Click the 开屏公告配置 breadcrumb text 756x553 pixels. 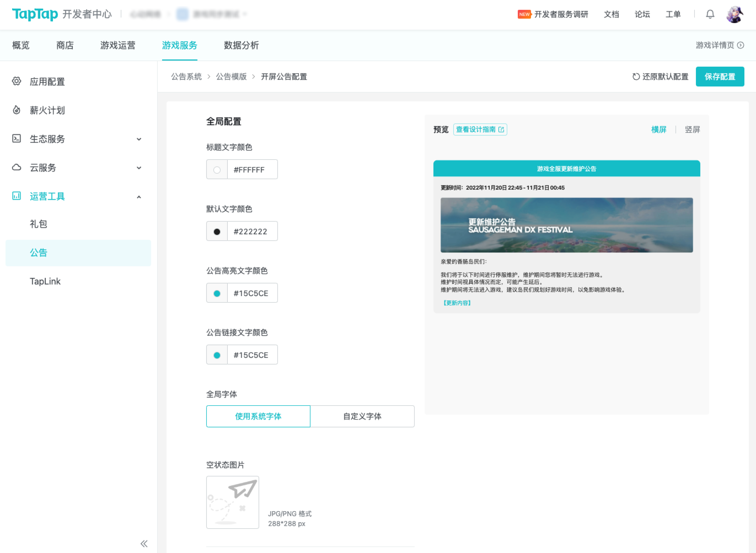click(284, 77)
